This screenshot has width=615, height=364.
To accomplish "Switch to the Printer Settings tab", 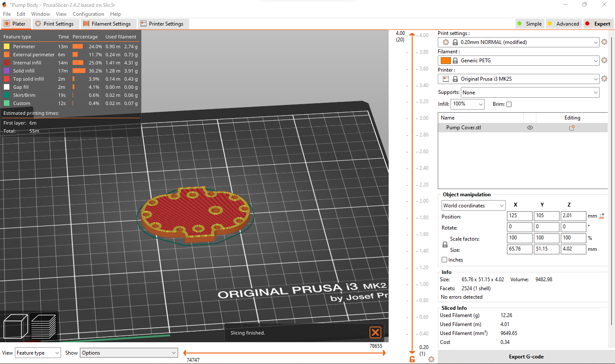I will tap(162, 24).
